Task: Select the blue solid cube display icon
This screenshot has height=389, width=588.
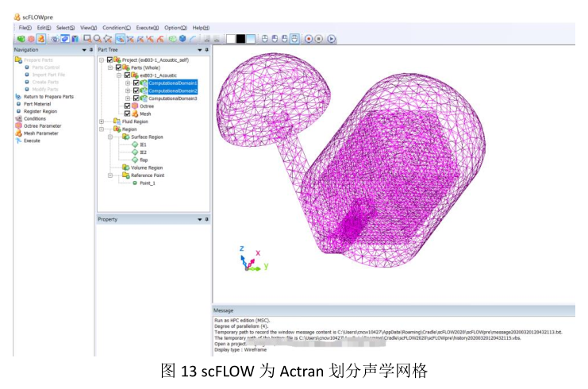Action: [183, 39]
